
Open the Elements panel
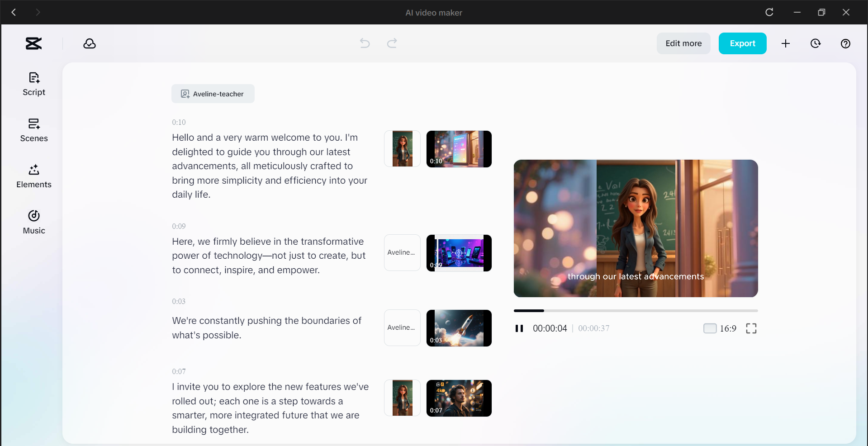33,176
